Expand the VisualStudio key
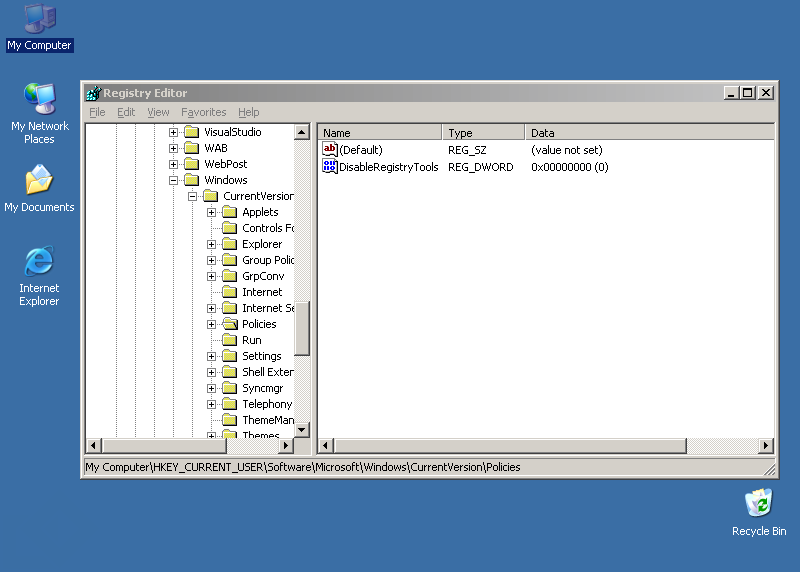800x572 pixels. click(173, 132)
